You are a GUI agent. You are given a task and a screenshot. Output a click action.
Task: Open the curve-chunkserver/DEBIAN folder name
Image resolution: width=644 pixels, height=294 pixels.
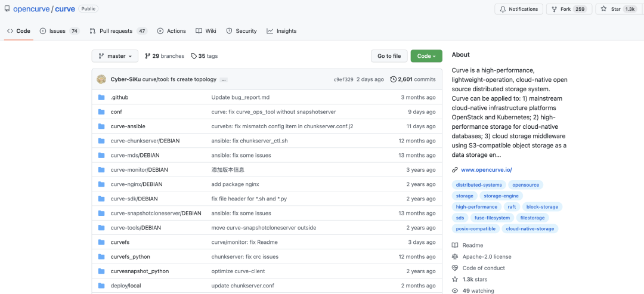(x=145, y=141)
